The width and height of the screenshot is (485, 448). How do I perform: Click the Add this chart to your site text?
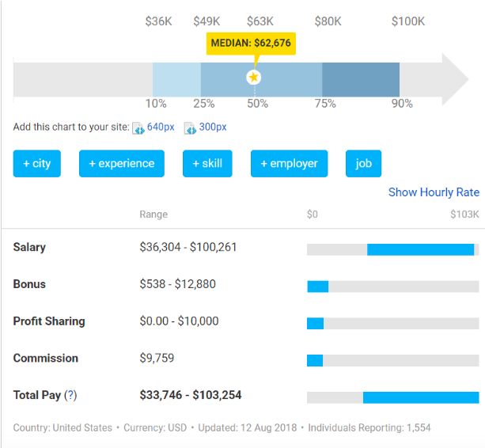pyautogui.click(x=71, y=127)
